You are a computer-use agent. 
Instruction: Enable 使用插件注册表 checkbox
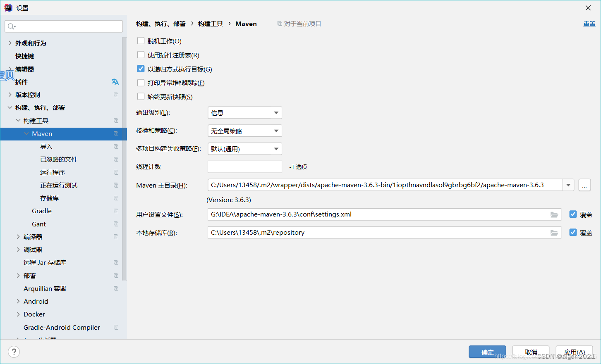[x=141, y=55]
